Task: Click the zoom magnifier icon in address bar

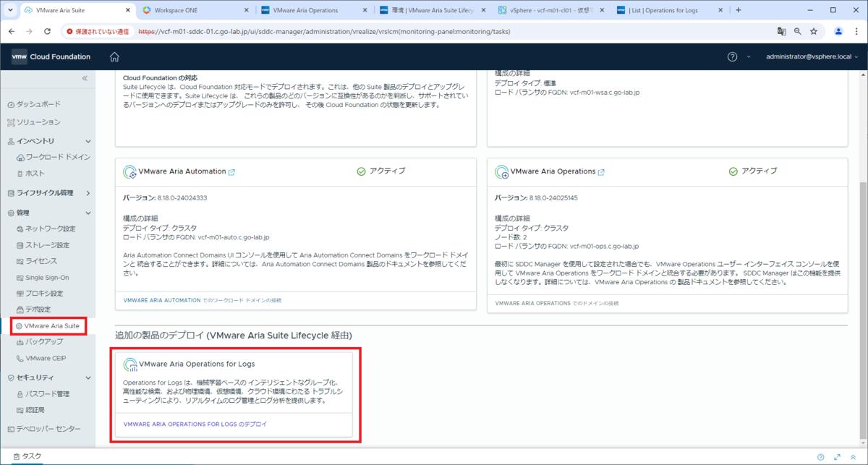Action: click(798, 32)
